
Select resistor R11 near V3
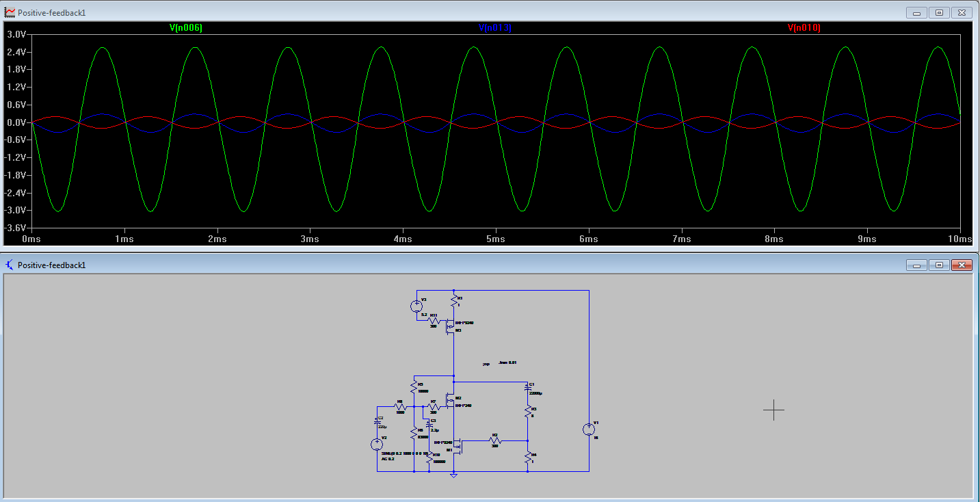(x=434, y=321)
